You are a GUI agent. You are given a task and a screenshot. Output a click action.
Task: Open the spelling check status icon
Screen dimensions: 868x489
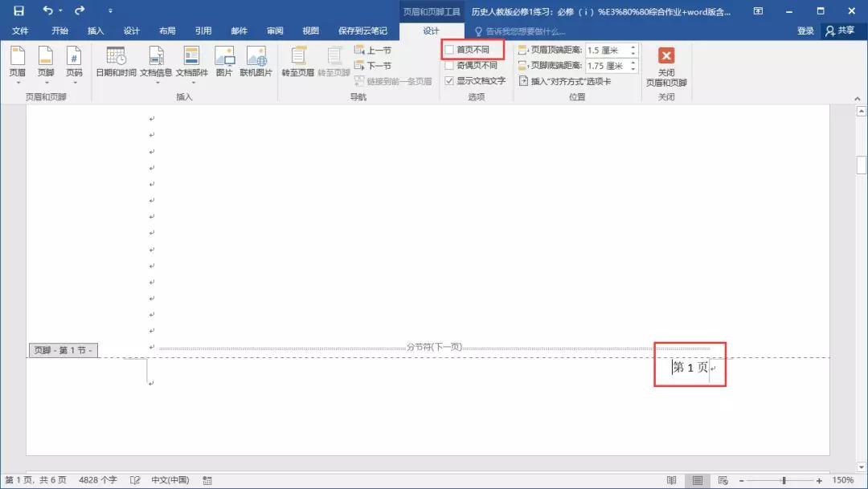134,479
